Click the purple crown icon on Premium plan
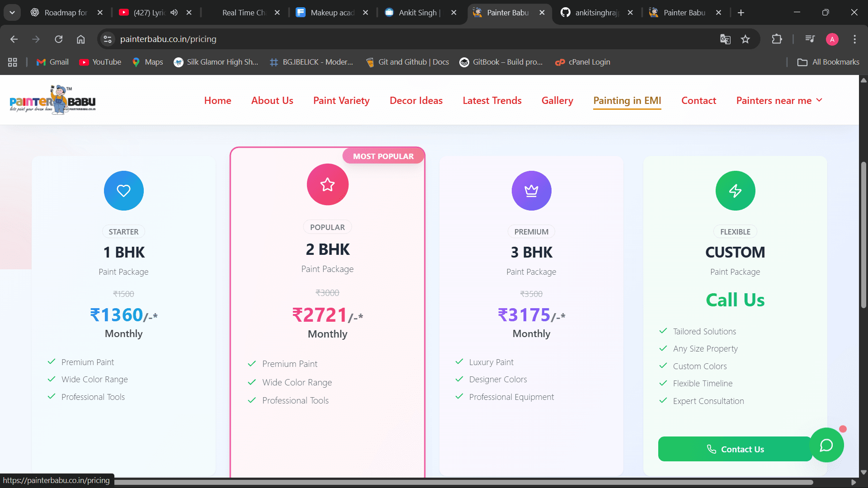 point(531,191)
